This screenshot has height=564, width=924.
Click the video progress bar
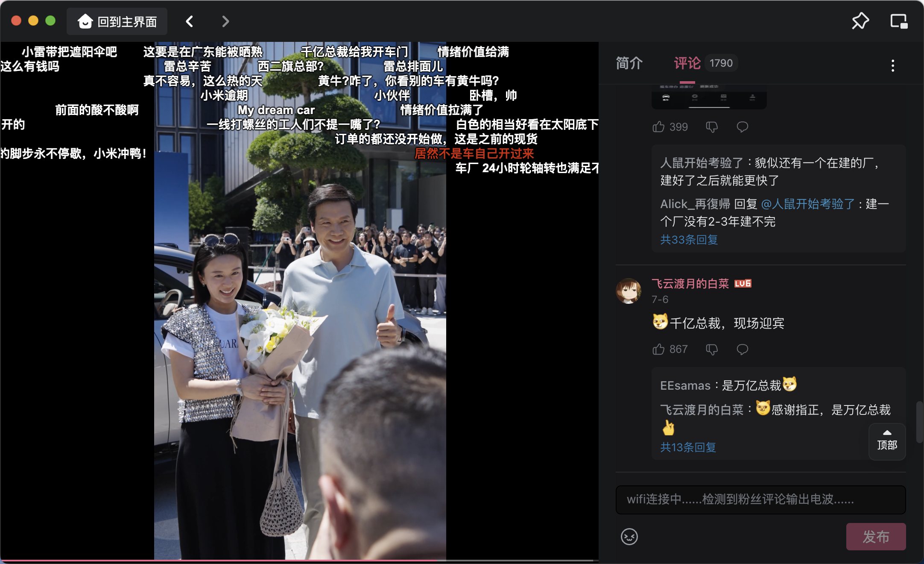click(299, 561)
